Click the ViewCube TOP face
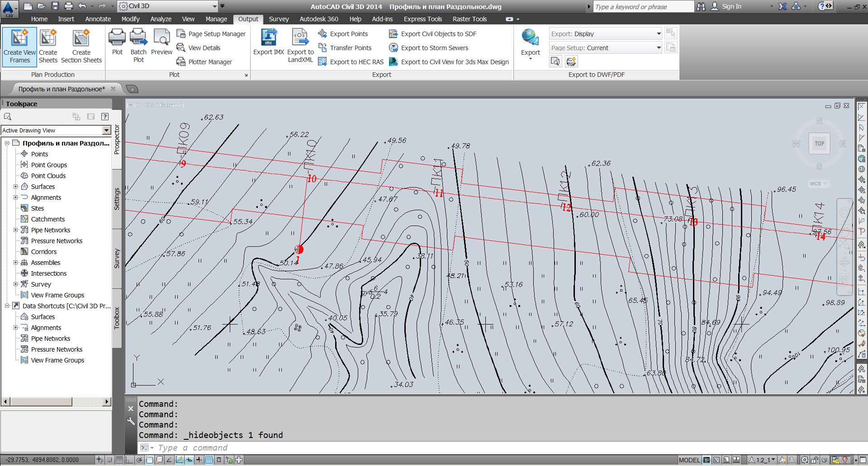This screenshot has height=466, width=868. tap(819, 144)
